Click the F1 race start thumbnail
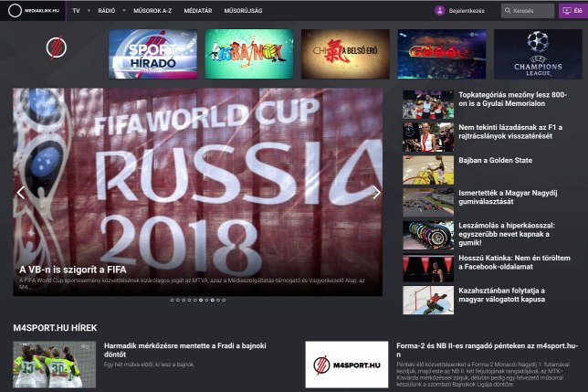Screen dimensions: 588x392 click(x=428, y=203)
